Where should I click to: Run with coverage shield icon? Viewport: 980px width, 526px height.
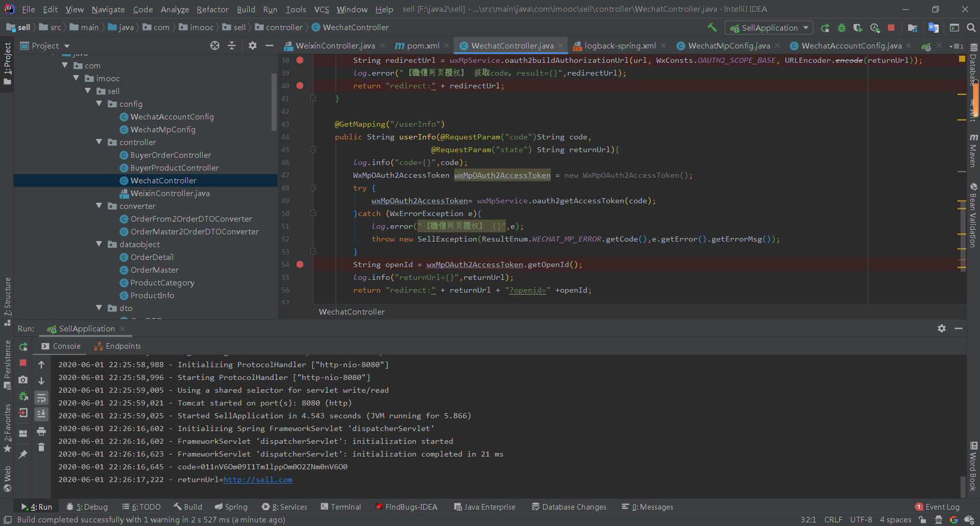click(858, 28)
